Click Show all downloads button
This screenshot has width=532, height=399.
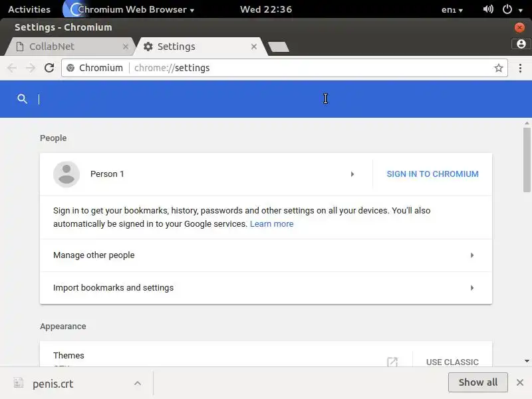[x=477, y=382]
